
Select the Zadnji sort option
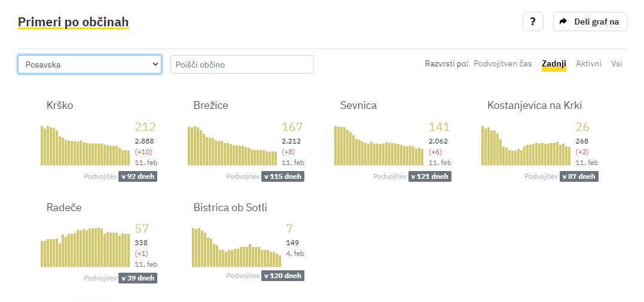coord(554,63)
